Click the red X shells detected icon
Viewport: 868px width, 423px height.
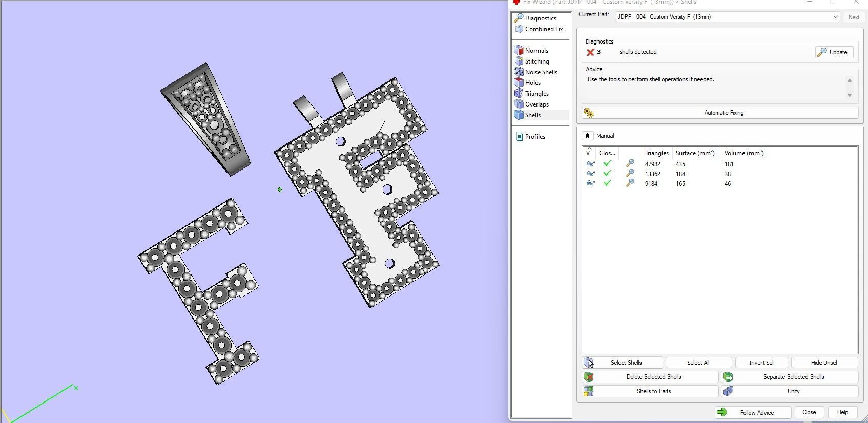[590, 52]
